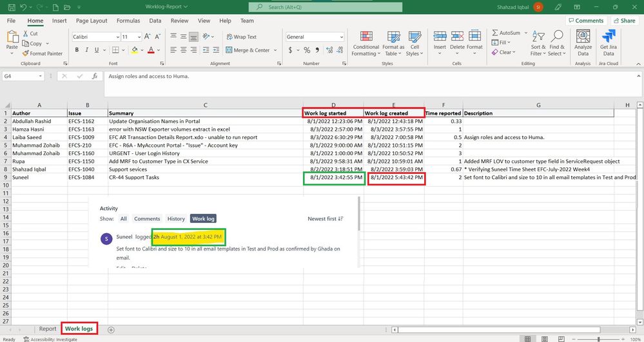Click the yellow Fill Color swatch button

tap(133, 50)
